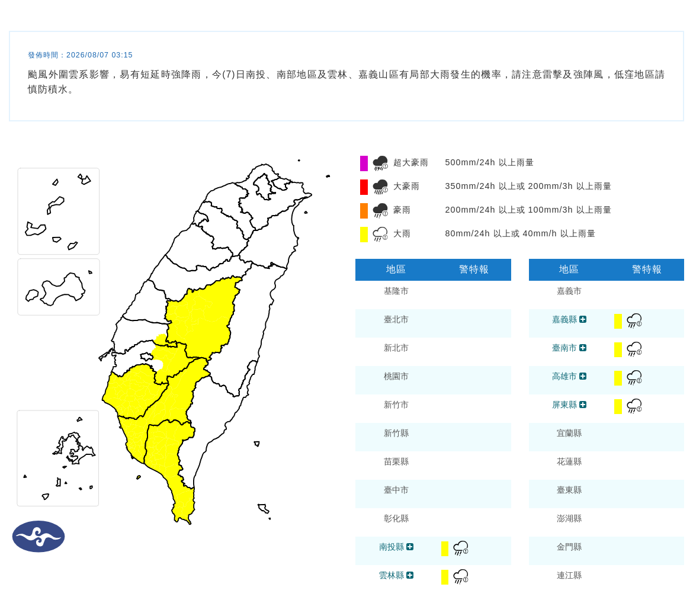Click the 500mm/24h 以上雨量 legend text
The height and width of the screenshot is (616, 693).
pyautogui.click(x=489, y=163)
